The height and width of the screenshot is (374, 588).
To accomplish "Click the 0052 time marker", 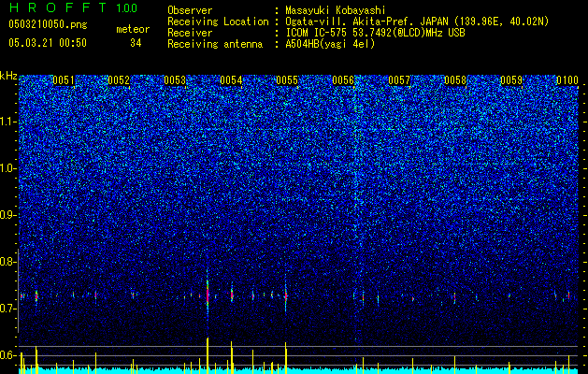I will tap(119, 80).
